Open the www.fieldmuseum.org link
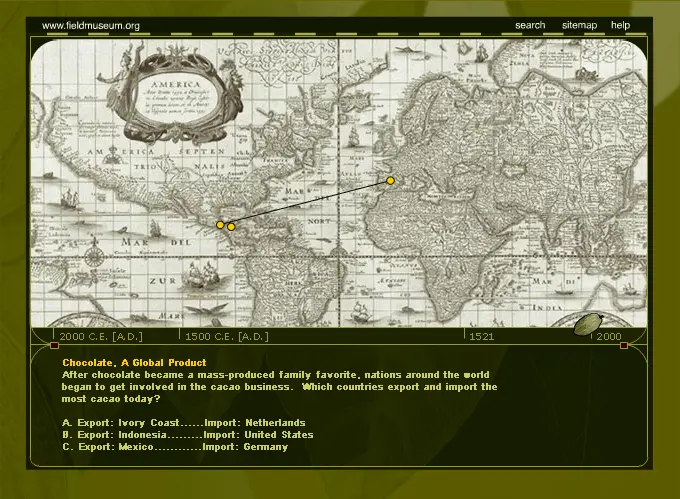The image size is (680, 499). 91,26
